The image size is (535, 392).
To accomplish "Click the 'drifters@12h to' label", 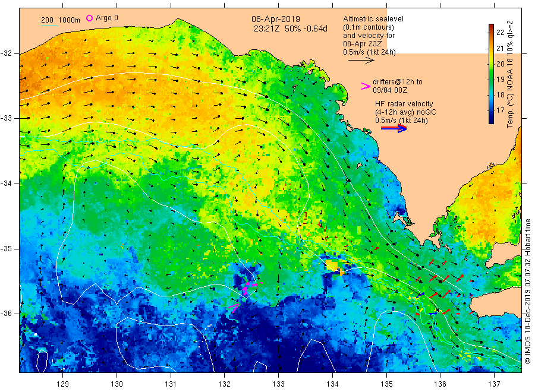I will [398, 82].
